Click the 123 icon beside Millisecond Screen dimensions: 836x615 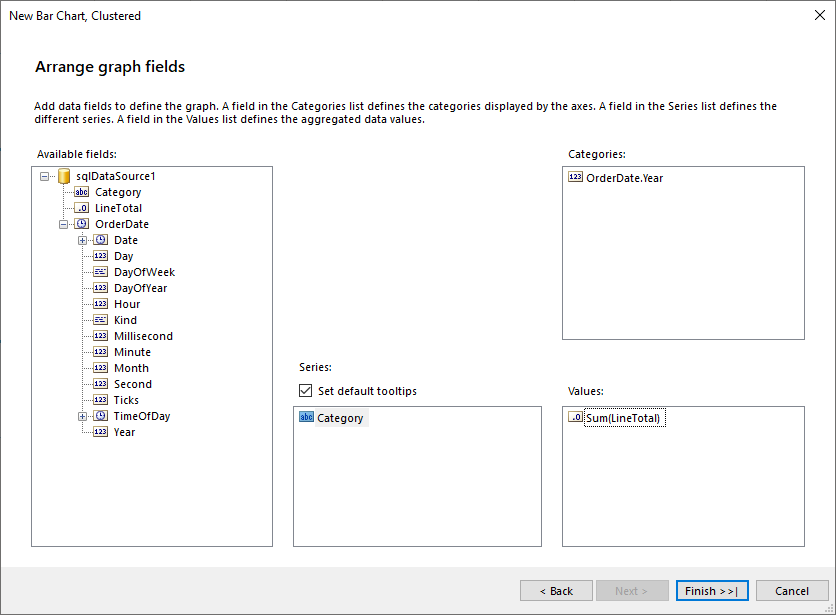pos(100,336)
